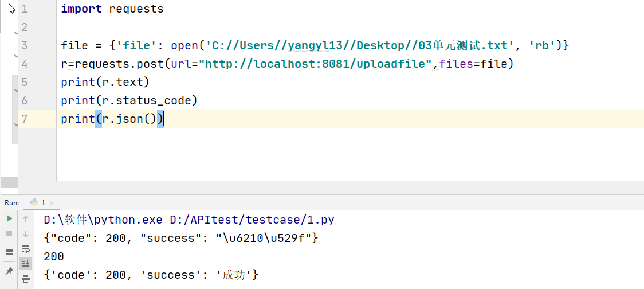Rerun the script with green play icon
The height and width of the screenshot is (289, 644).
pos(9,218)
